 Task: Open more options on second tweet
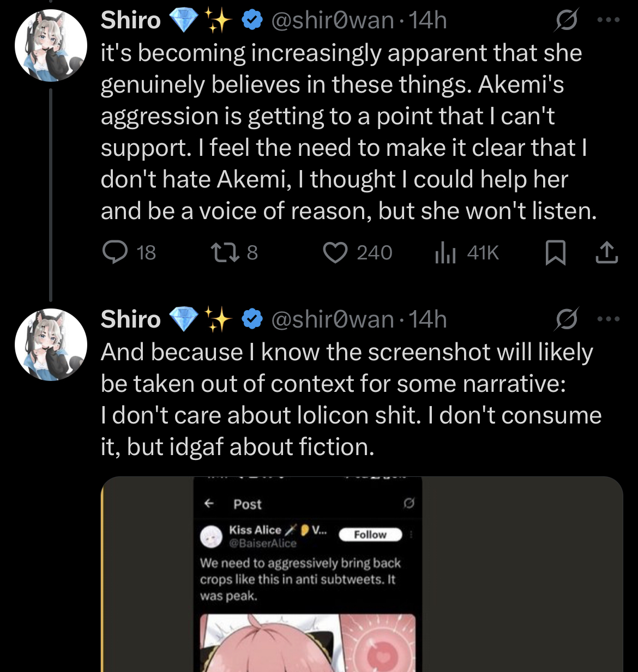pyautogui.click(x=609, y=319)
